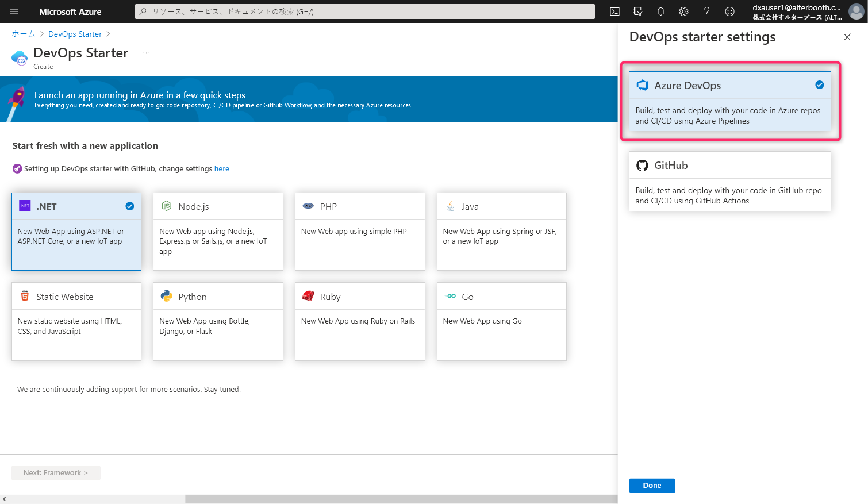The height and width of the screenshot is (504, 868).
Task: Click the PHP logo icon
Action: point(308,206)
